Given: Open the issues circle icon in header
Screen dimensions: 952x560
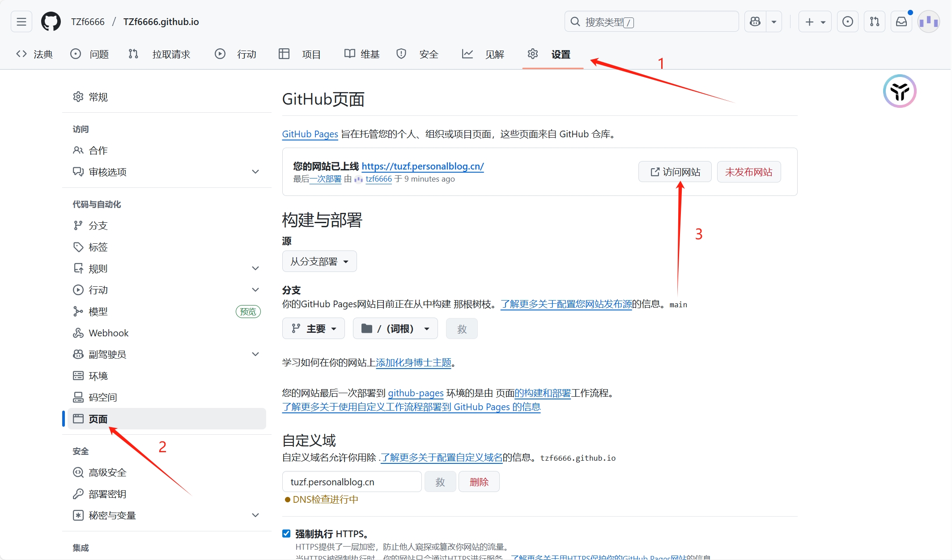Looking at the screenshot, I should 847,21.
